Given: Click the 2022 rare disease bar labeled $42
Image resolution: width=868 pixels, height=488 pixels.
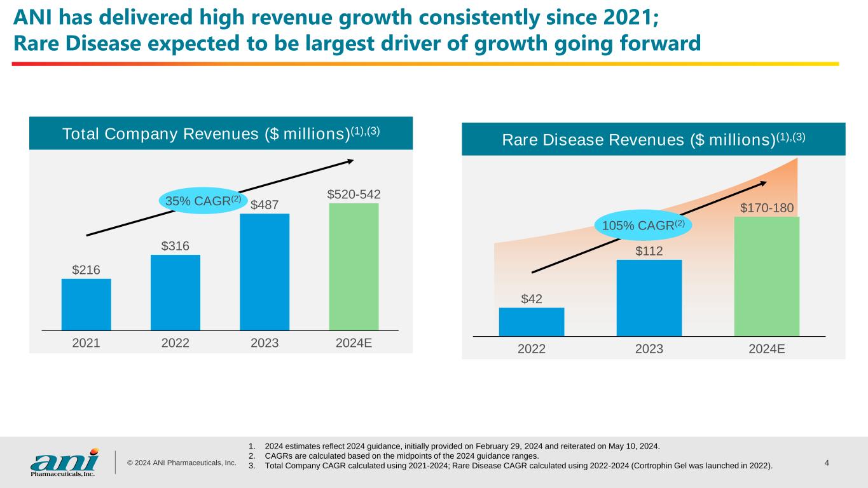Looking at the screenshot, I should coord(532,322).
